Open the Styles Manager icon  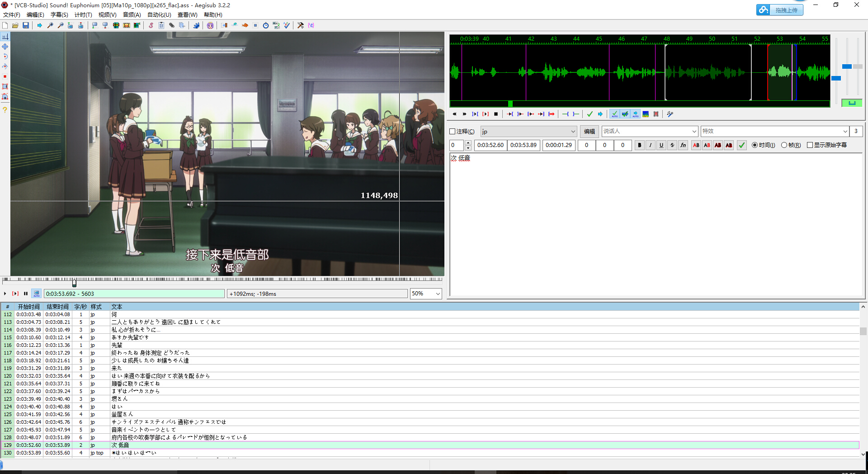[151, 25]
